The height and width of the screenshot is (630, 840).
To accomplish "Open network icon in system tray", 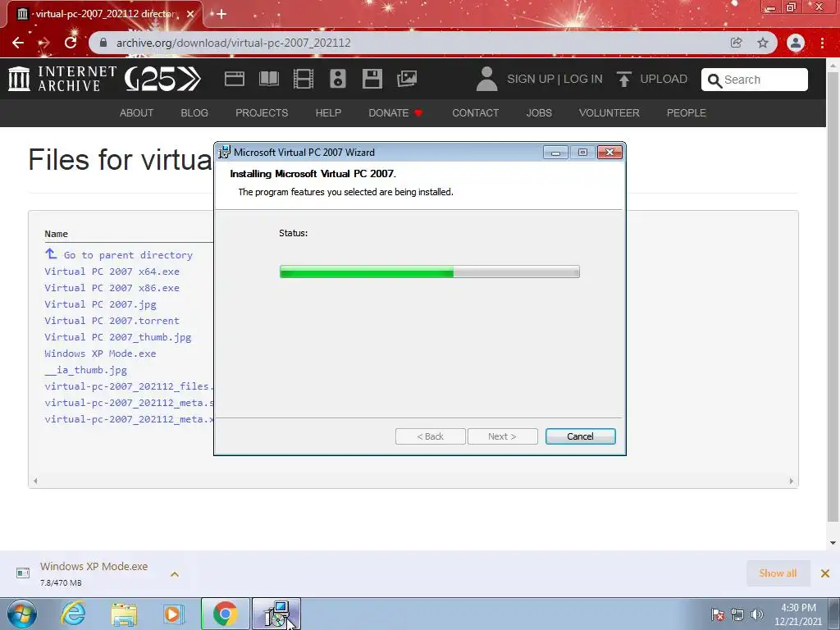I will coord(737,614).
